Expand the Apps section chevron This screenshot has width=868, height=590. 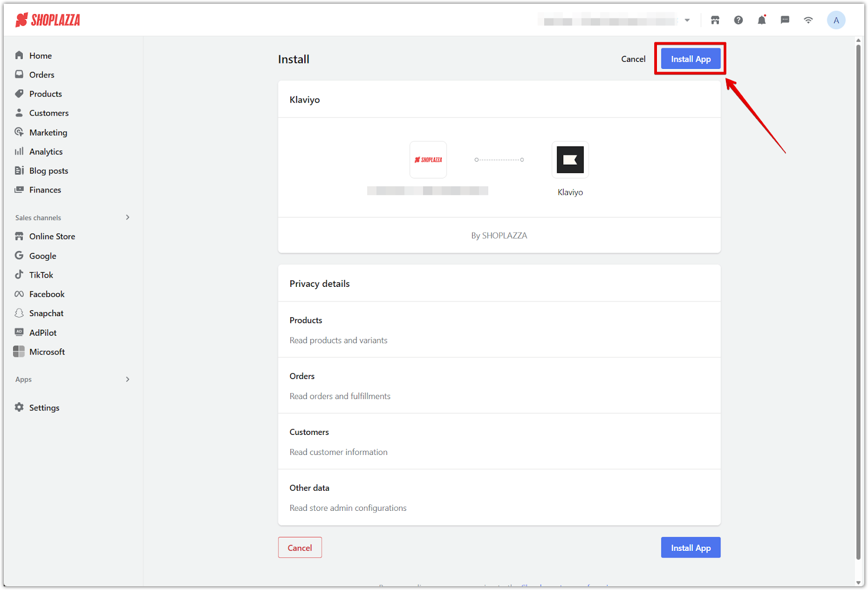(x=127, y=379)
